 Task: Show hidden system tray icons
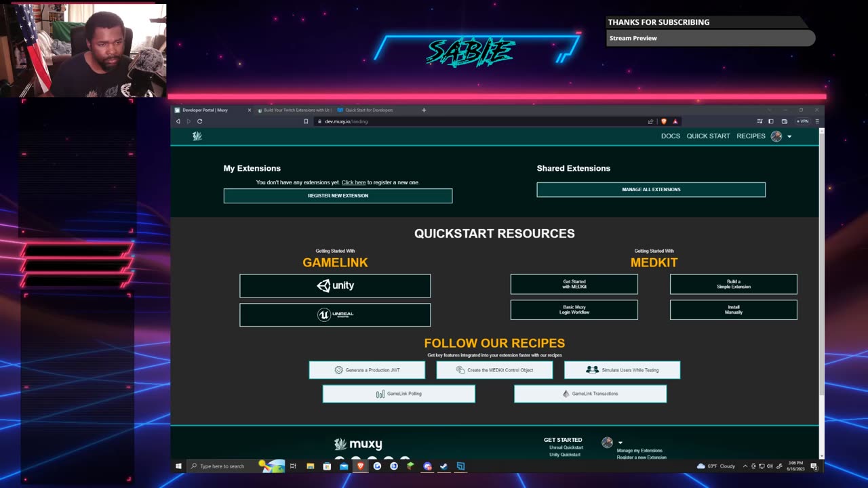click(745, 466)
